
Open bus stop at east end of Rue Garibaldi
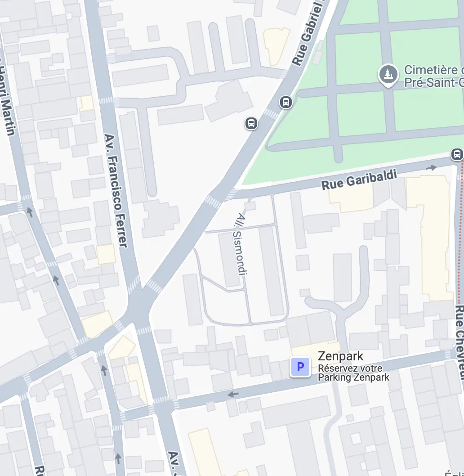457,154
